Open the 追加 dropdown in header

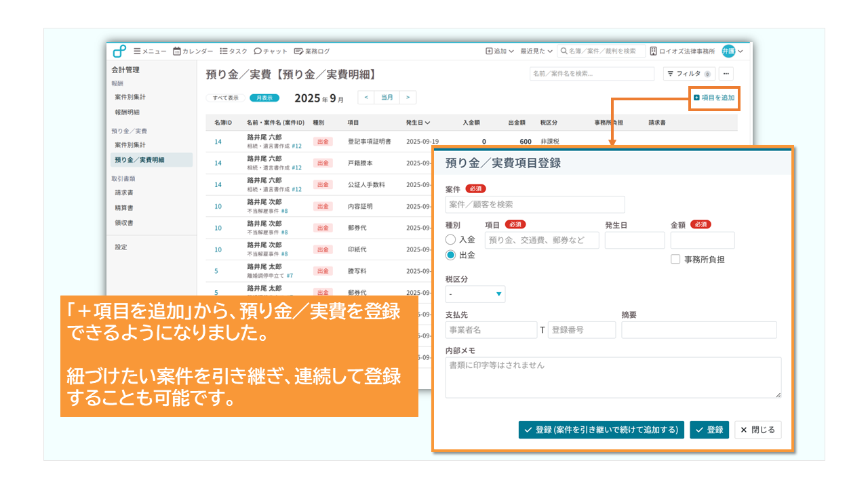pos(500,52)
